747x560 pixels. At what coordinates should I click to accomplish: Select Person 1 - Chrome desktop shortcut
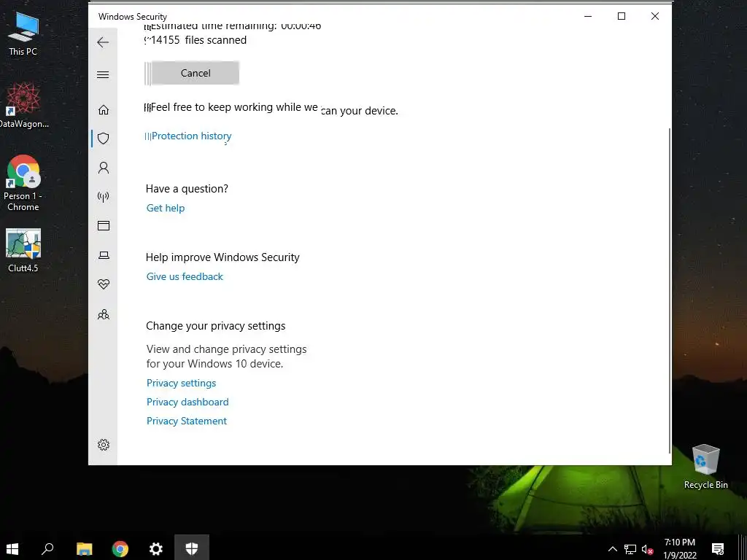[x=23, y=183]
